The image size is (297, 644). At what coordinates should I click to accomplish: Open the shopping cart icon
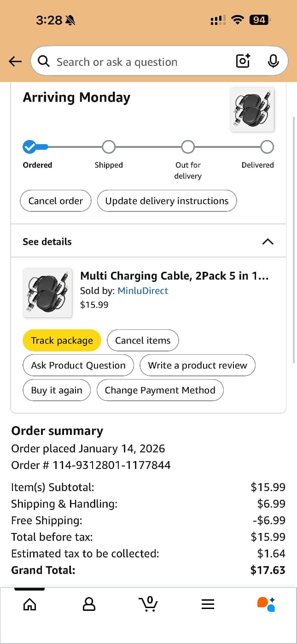(148, 604)
